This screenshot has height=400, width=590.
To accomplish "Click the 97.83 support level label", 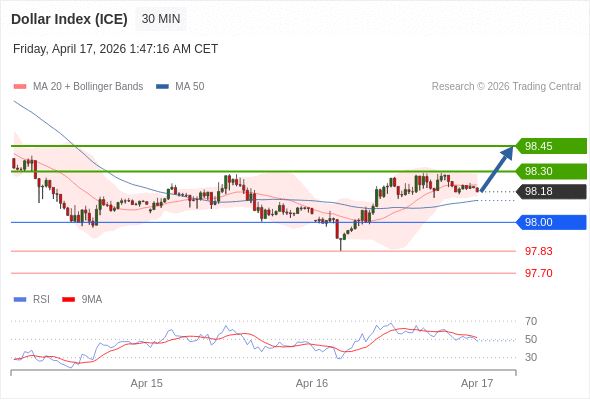I will point(538,251).
